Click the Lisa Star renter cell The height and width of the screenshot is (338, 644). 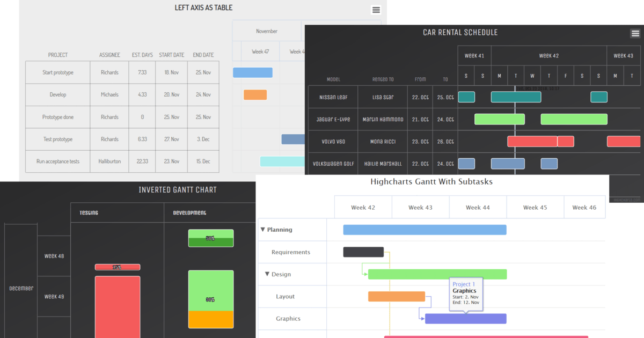tap(383, 97)
